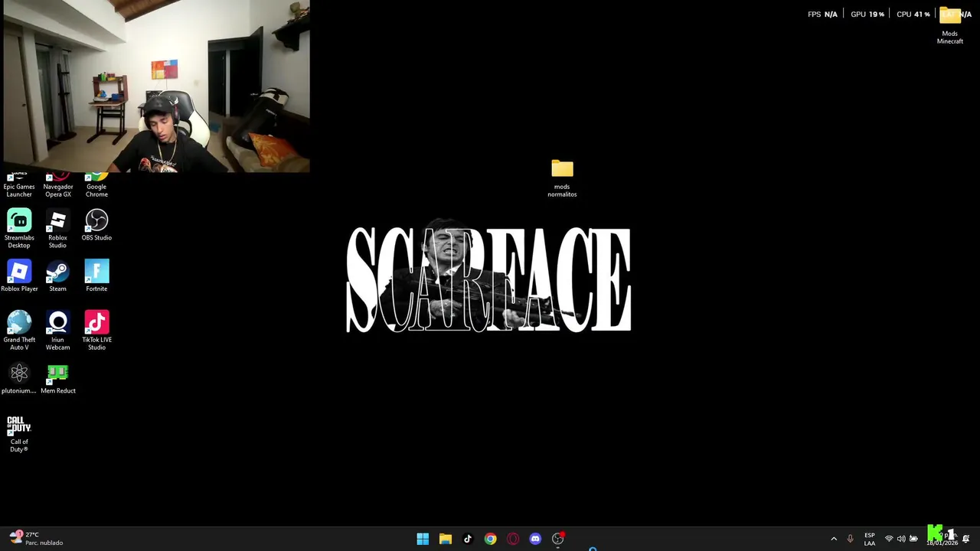Open the battery status tray icon
The width and height of the screenshot is (980, 551).
913,539
